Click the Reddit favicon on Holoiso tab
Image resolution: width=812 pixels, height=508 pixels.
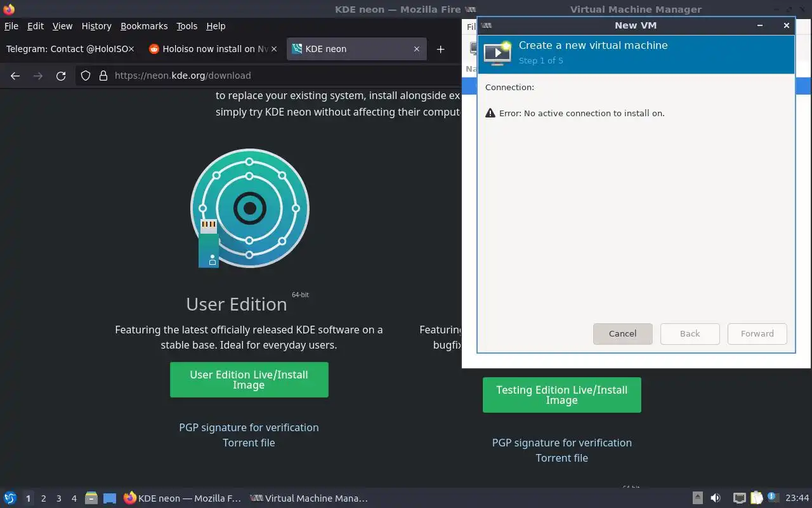coord(154,49)
